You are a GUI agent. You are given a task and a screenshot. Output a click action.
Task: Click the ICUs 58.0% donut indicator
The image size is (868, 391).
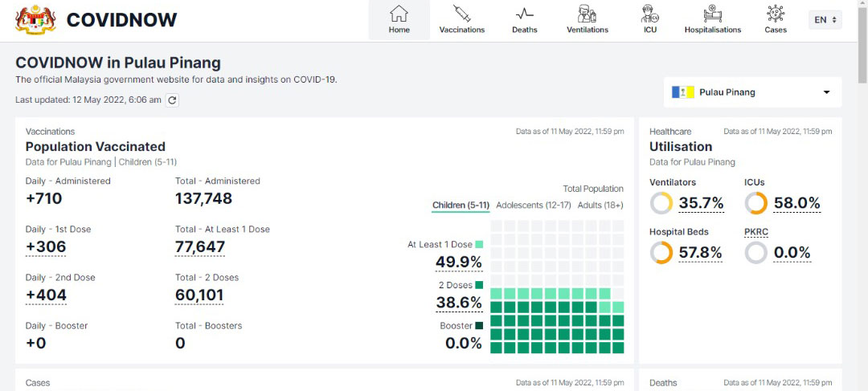(x=756, y=203)
